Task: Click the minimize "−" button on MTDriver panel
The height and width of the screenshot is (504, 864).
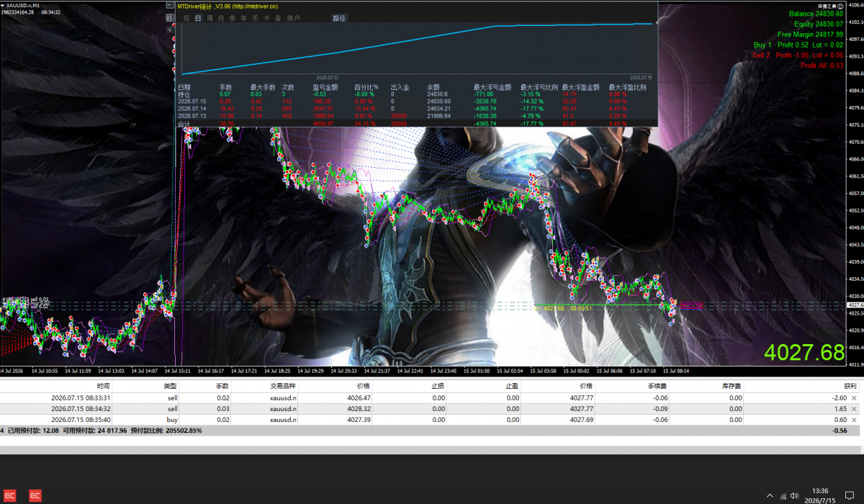Action: (x=170, y=5)
